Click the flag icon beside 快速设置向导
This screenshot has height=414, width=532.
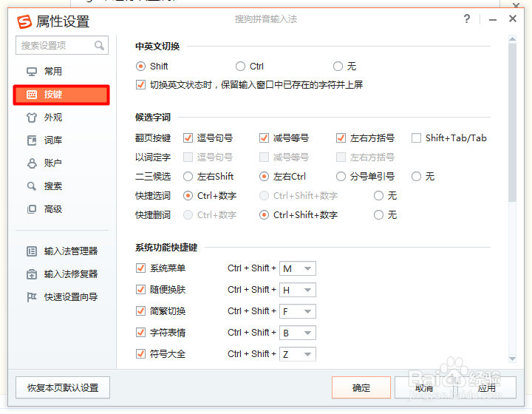click(32, 297)
